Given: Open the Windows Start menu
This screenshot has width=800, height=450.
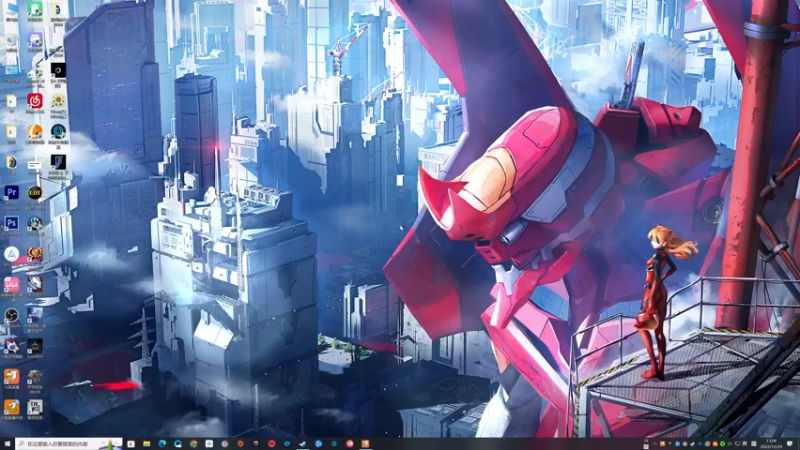Looking at the screenshot, I should coord(7,444).
